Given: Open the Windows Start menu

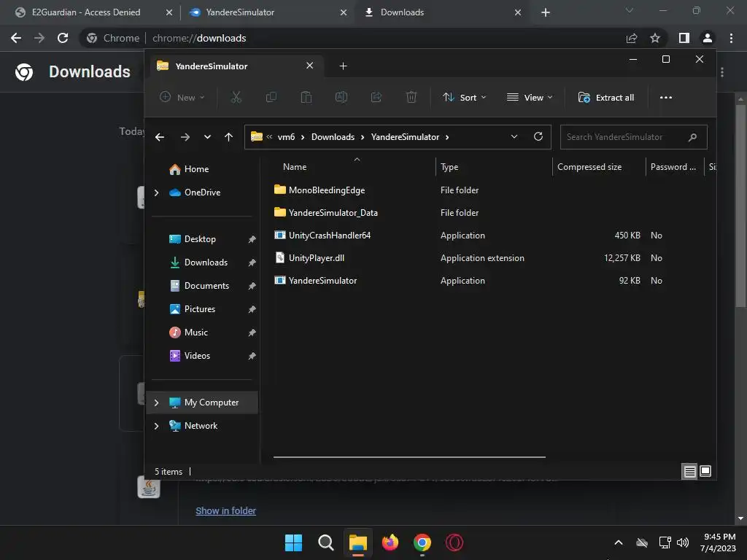Looking at the screenshot, I should tap(293, 542).
